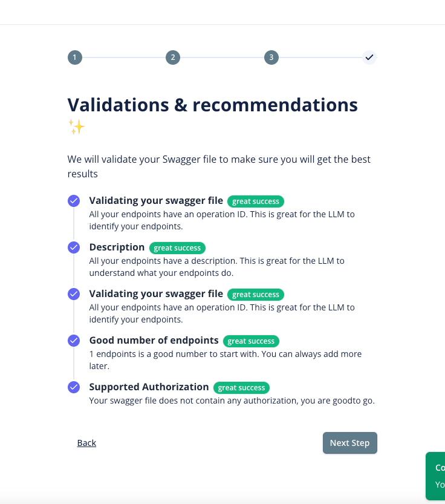Select step 3 in the progress stepper
Image resolution: width=445 pixels, height=504 pixels.
pos(271,57)
